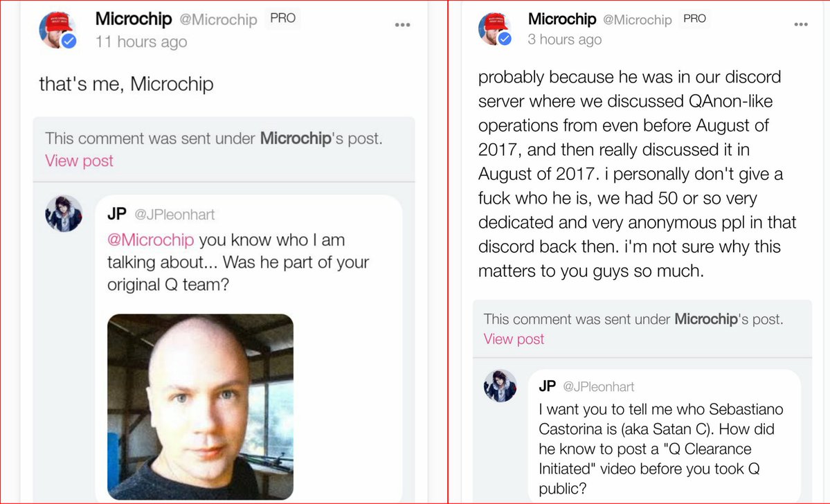Image resolution: width=830 pixels, height=504 pixels.
Task: Open the three-dots menu on the 3-hours-ago post
Action: point(801,24)
